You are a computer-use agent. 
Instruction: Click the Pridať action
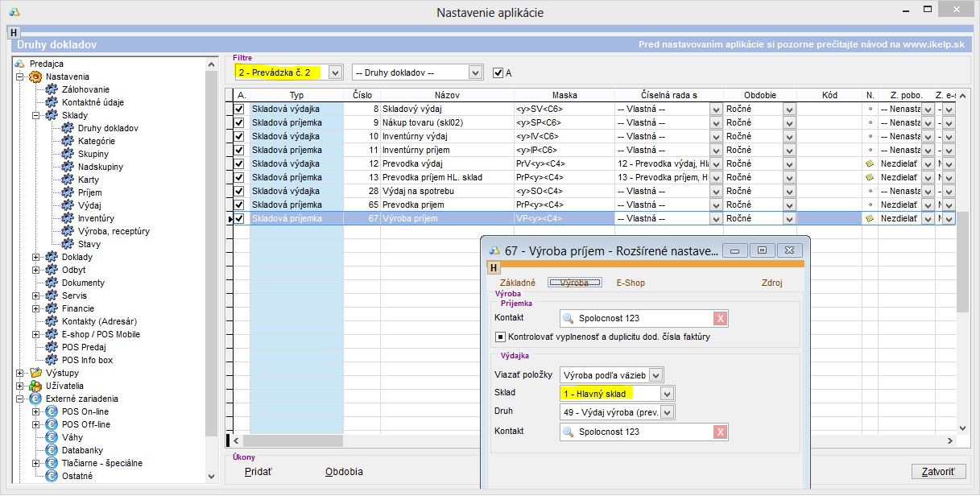[x=258, y=472]
